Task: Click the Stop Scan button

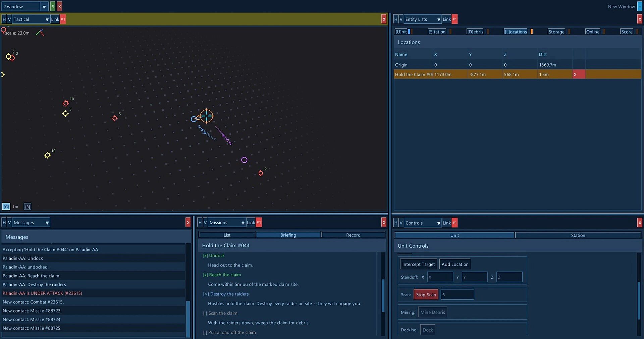Action: [426, 294]
